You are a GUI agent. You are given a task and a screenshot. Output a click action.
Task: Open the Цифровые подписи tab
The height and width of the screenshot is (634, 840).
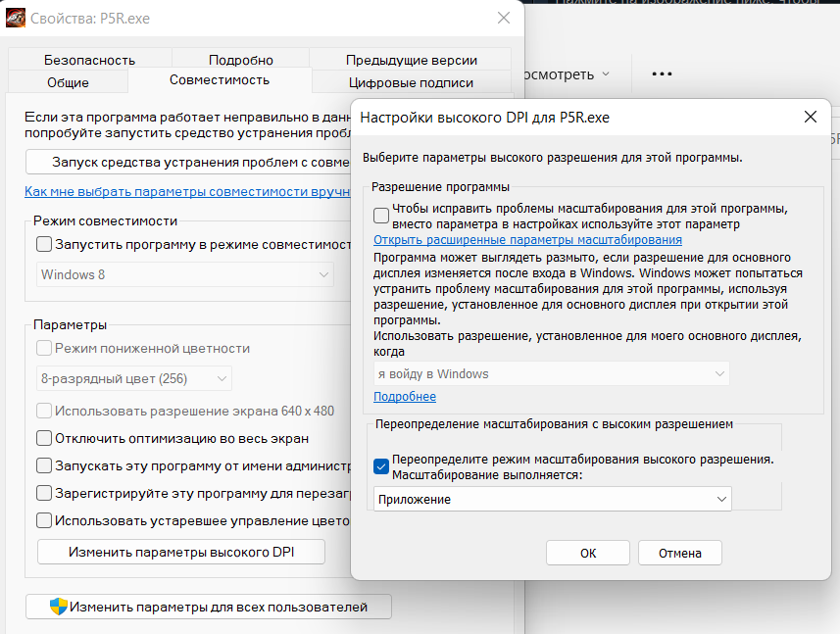tap(411, 82)
